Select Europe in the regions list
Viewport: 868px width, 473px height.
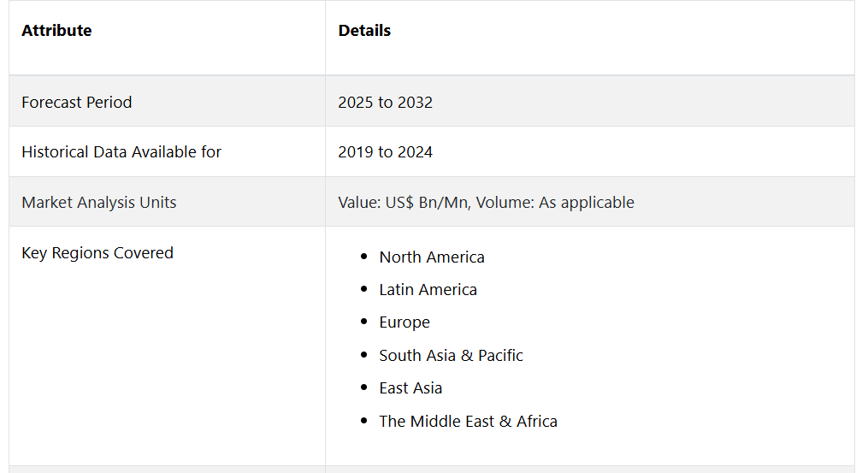(x=404, y=322)
